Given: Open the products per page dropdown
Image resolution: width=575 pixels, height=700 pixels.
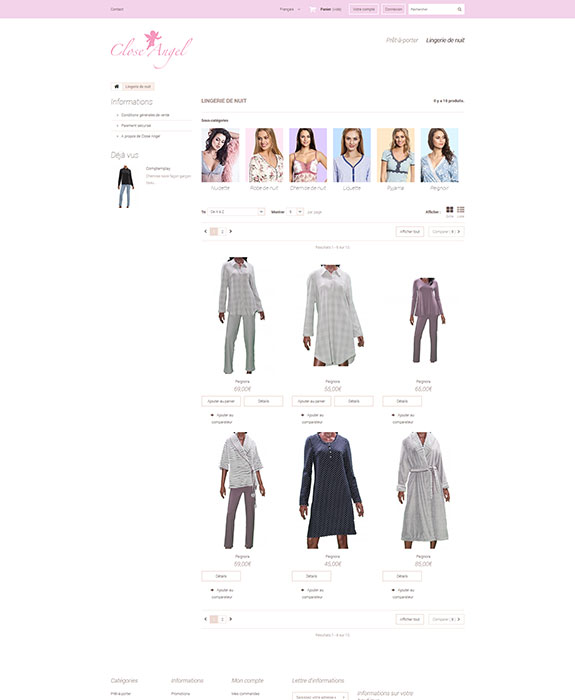Looking at the screenshot, I should [295, 212].
